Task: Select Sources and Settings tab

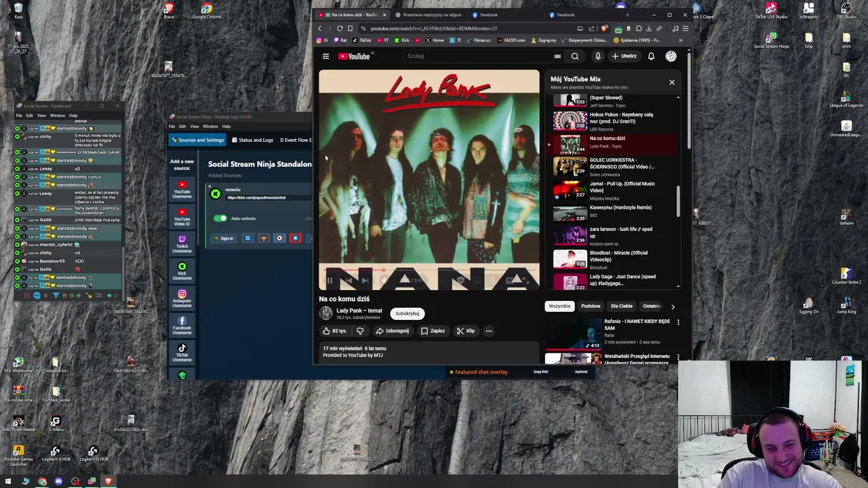Action: click(197, 140)
